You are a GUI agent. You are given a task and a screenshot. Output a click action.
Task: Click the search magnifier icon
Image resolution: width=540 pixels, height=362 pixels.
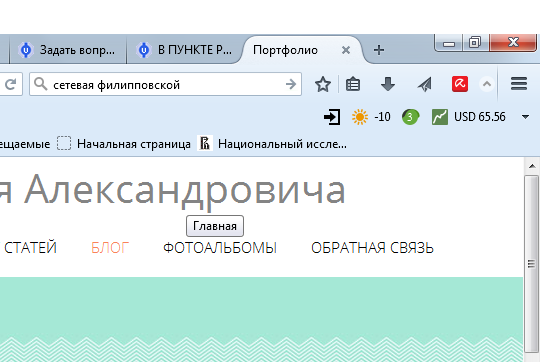[41, 84]
